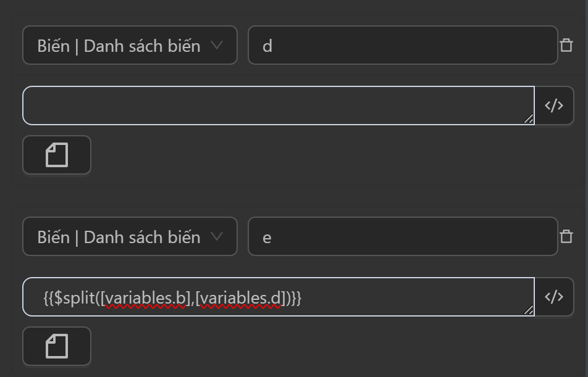Expand the chevron arrow beside variable e's type
This screenshot has width=588, height=377.
click(216, 236)
